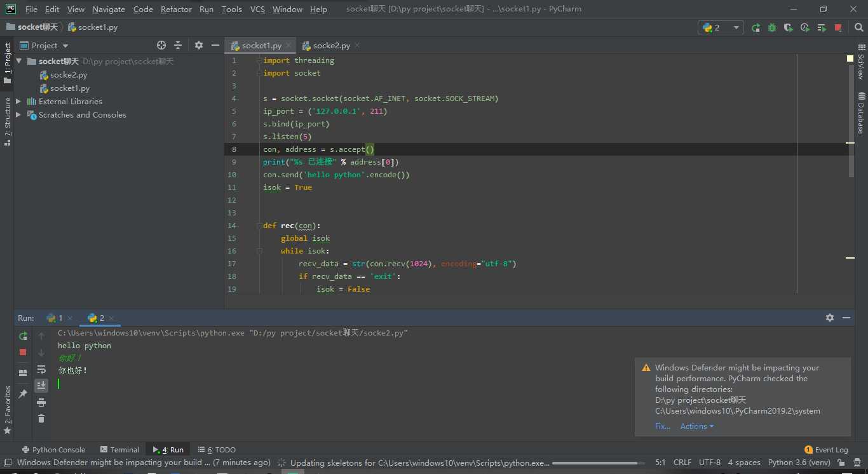Viewport: 868px width, 474px height.
Task: Clear all Run console output
Action: (x=41, y=418)
